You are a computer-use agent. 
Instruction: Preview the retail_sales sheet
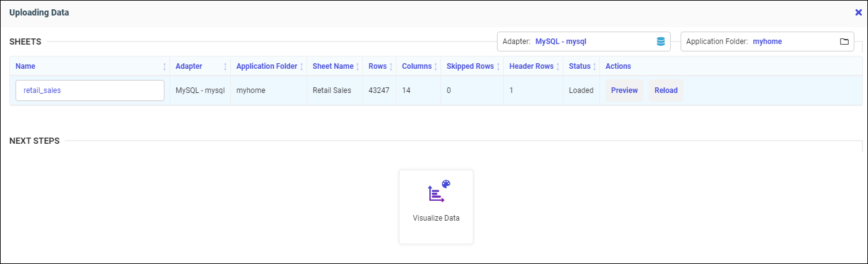pyautogui.click(x=624, y=90)
